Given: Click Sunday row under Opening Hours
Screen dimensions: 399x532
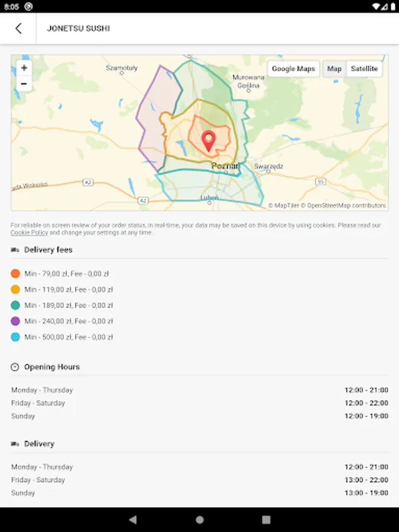Looking at the screenshot, I should coord(200,416).
